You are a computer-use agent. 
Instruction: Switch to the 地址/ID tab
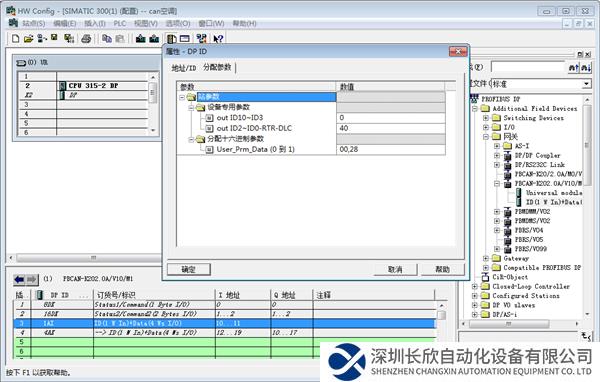(184, 68)
